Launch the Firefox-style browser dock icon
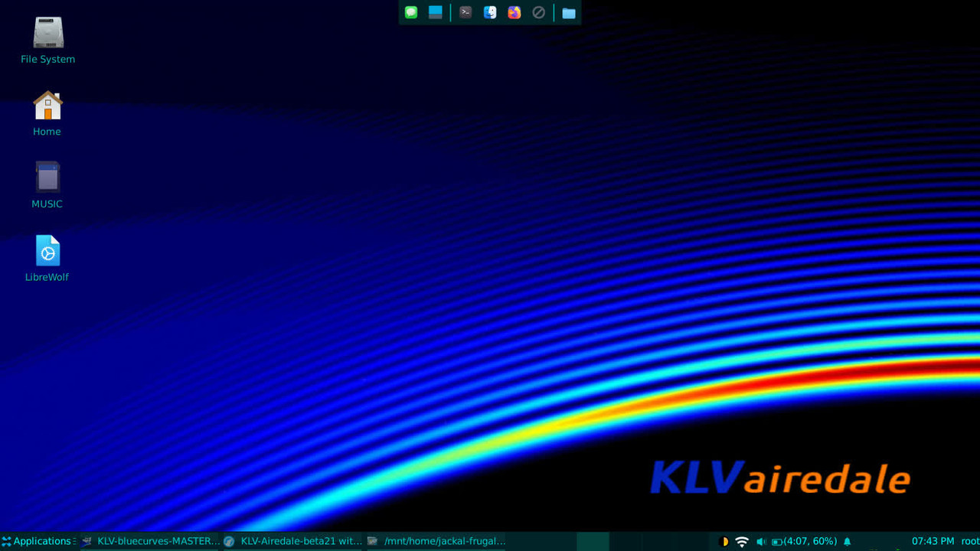Image resolution: width=980 pixels, height=551 pixels. pos(514,12)
